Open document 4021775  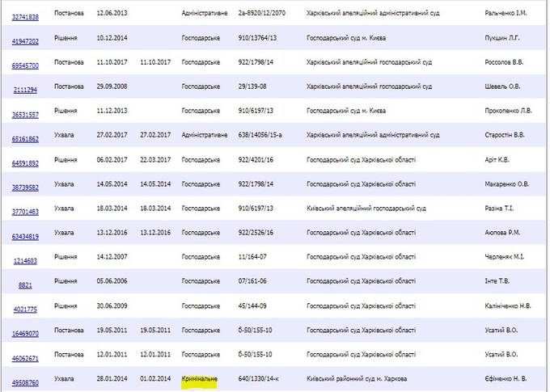pyautogui.click(x=25, y=310)
